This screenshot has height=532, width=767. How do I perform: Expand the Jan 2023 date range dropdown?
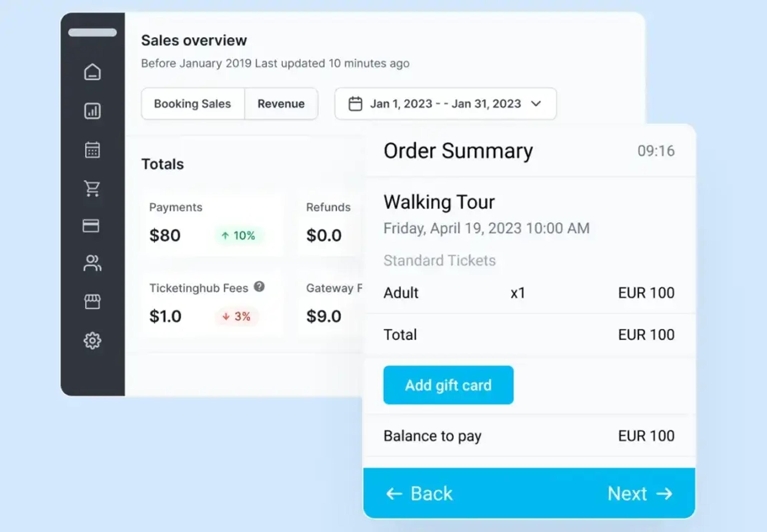click(x=445, y=104)
